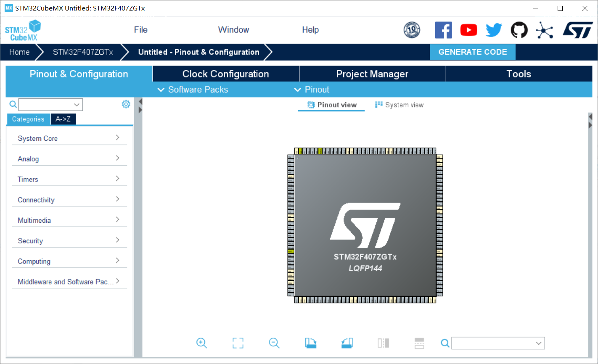The width and height of the screenshot is (598, 364).
Task: Click the horizontal split view icon
Action: (419, 343)
